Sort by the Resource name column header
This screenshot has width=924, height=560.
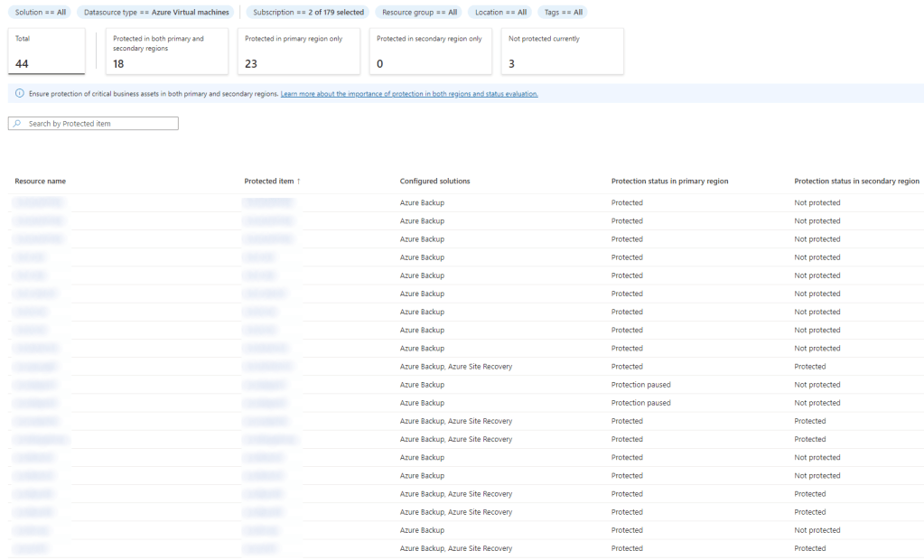click(x=40, y=182)
